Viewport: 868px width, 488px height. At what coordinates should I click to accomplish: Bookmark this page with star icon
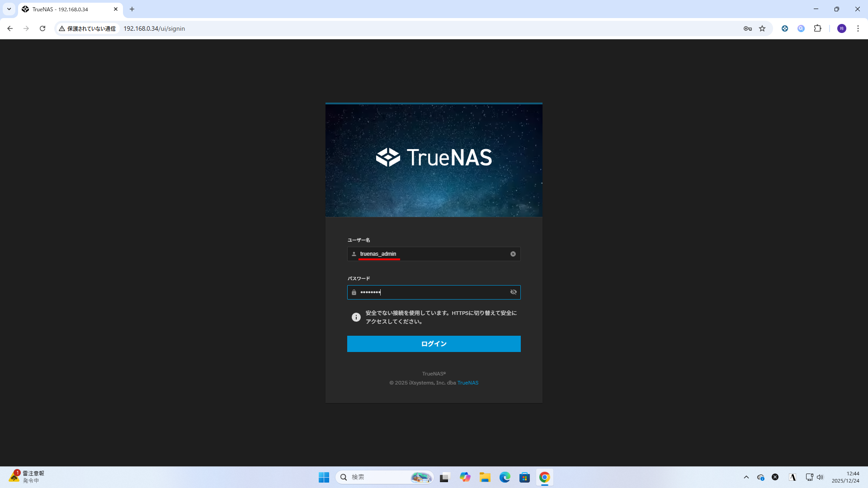(762, 28)
